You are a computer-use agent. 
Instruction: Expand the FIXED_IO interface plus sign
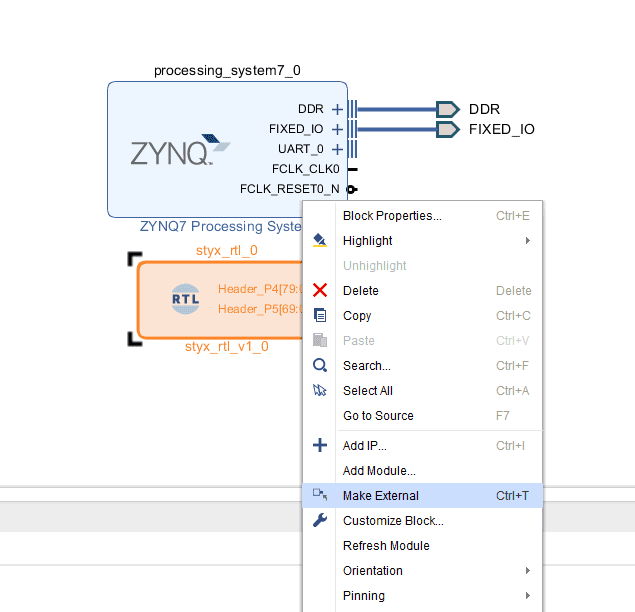coord(337,129)
